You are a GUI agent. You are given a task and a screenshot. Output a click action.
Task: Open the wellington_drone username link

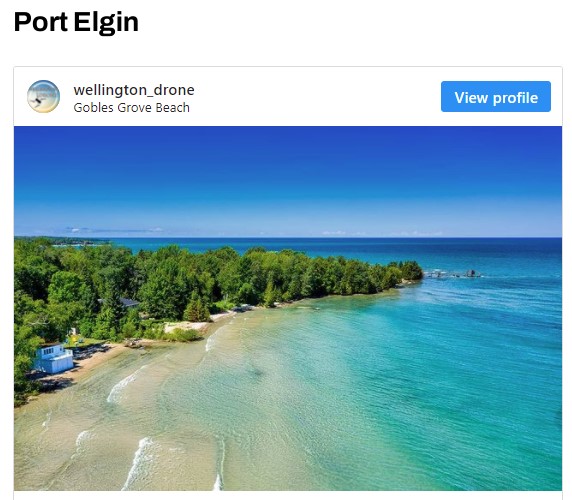[134, 90]
